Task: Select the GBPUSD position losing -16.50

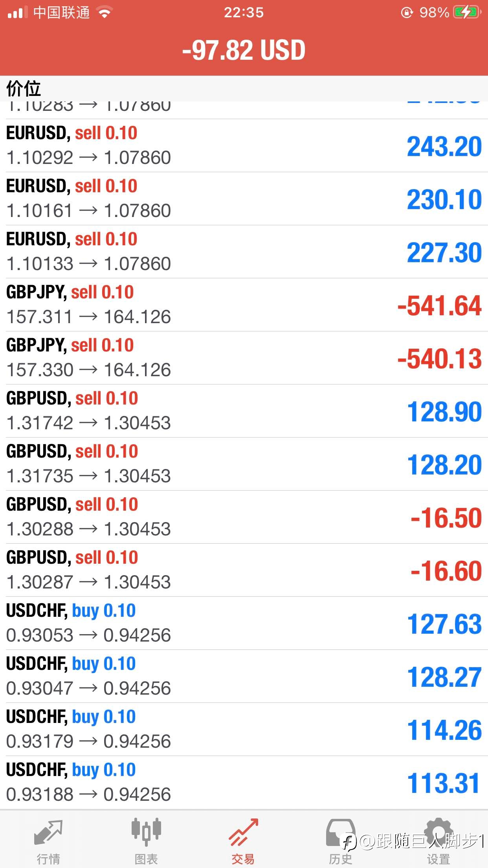Action: [244, 517]
